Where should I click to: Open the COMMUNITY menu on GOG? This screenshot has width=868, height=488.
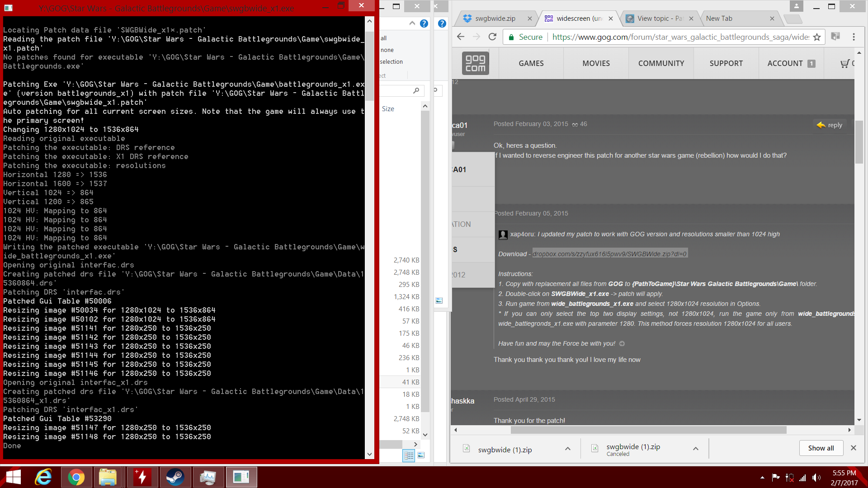click(661, 63)
